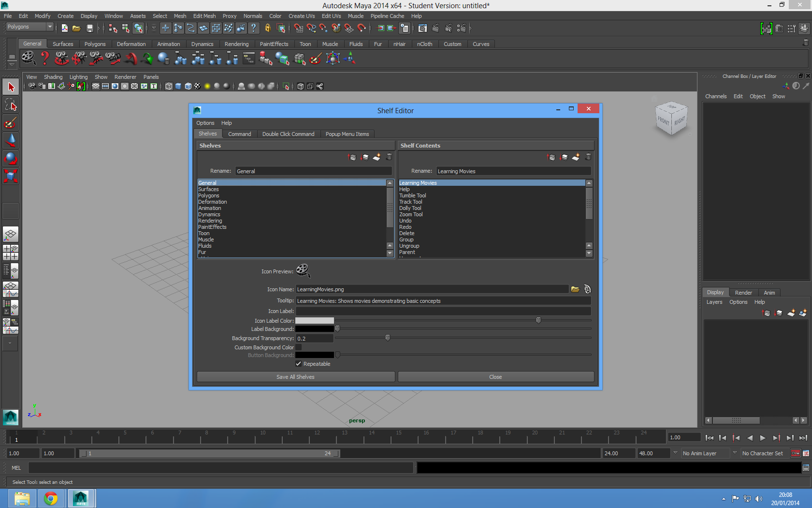Switch to the Rendering shelf tab
Screen dimensions: 812x508
tap(236, 44)
